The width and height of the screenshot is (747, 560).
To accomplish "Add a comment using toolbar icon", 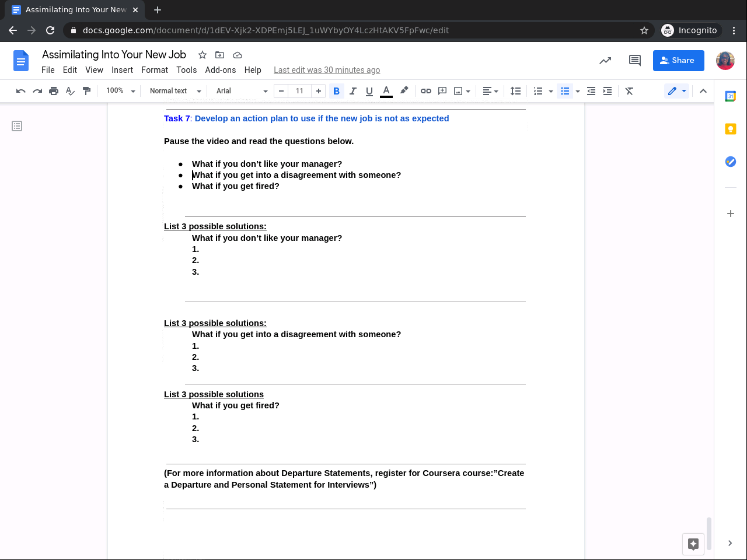I will tap(442, 91).
